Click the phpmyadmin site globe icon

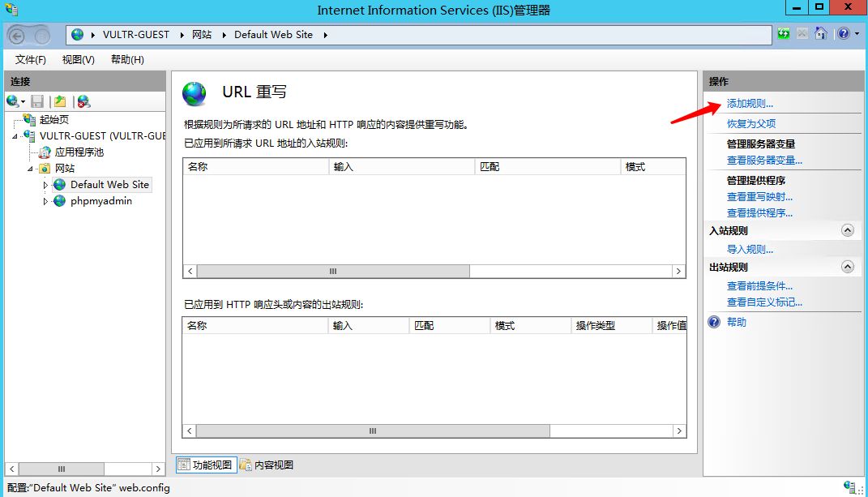[60, 201]
